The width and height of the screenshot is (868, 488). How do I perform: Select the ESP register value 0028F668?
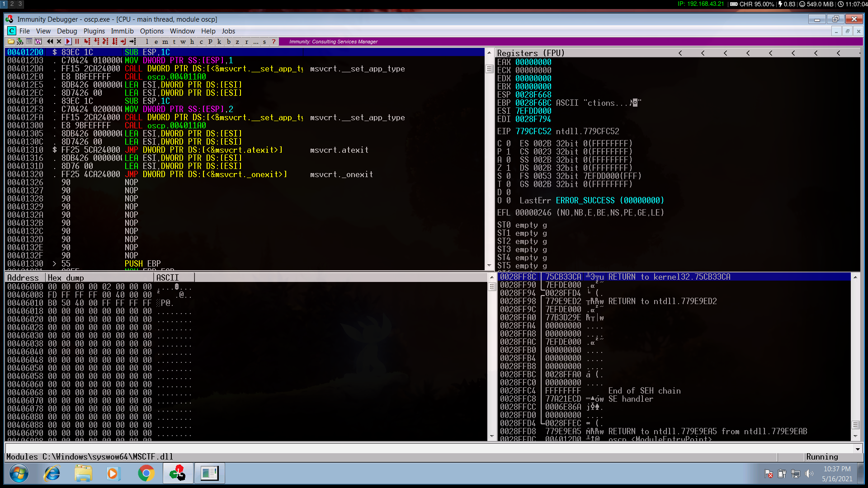click(x=533, y=95)
